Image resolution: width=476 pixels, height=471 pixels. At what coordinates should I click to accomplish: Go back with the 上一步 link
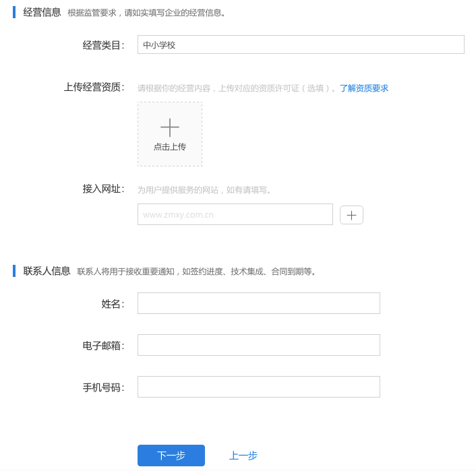coord(243,456)
